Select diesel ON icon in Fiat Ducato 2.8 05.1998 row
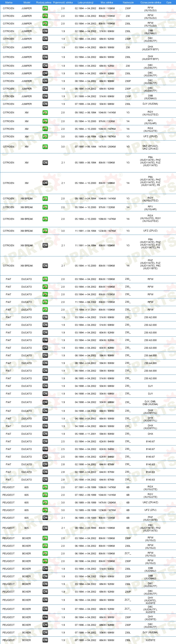The height and width of the screenshot is (644, 176). 45,479
